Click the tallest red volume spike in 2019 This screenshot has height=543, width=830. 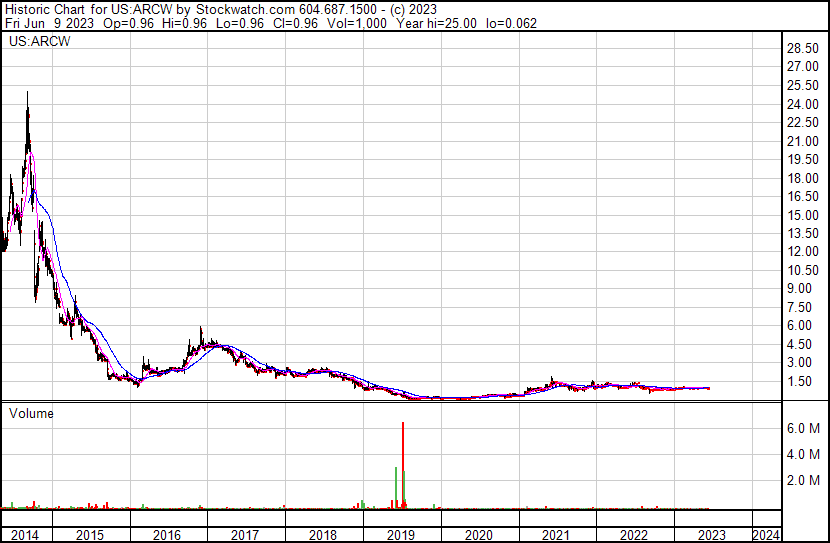pyautogui.click(x=403, y=465)
